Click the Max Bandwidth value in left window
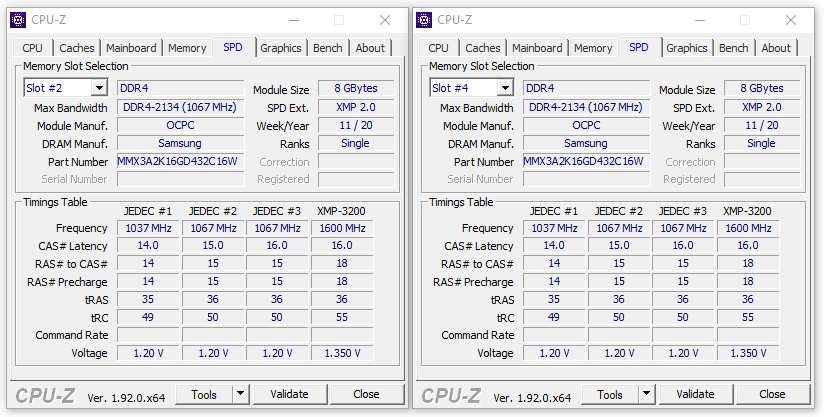 tap(180, 108)
